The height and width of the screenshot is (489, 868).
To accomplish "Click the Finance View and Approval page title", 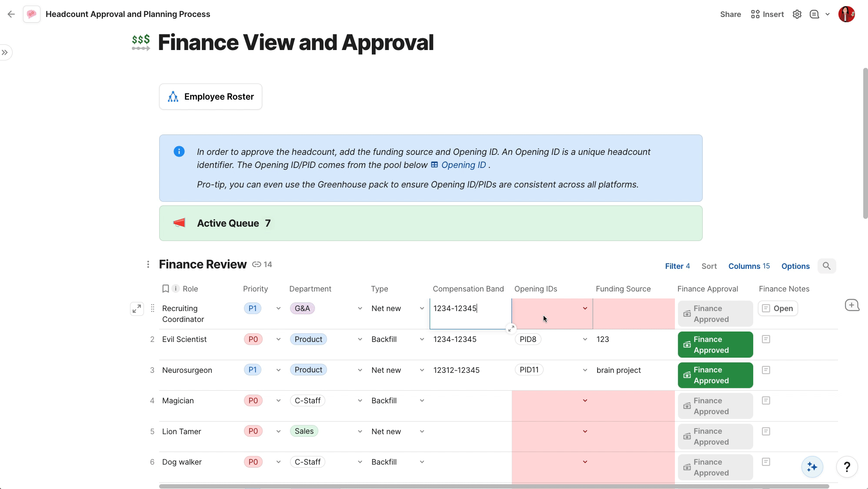I will click(296, 42).
